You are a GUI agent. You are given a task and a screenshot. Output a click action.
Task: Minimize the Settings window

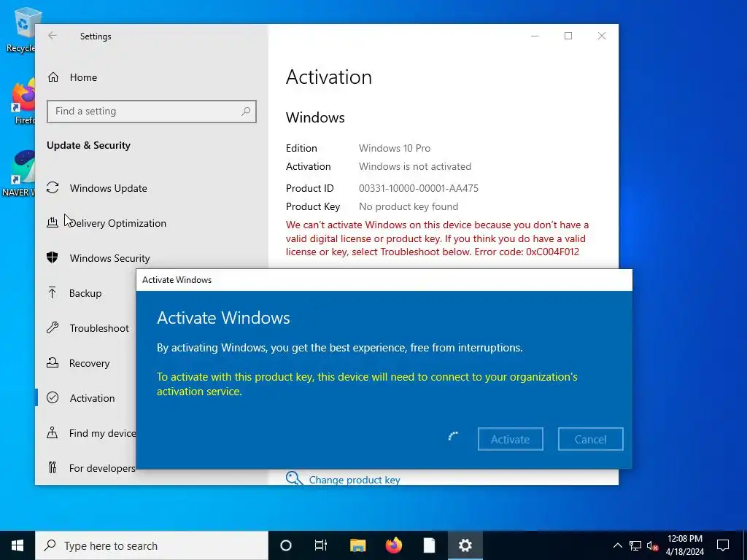tap(535, 36)
